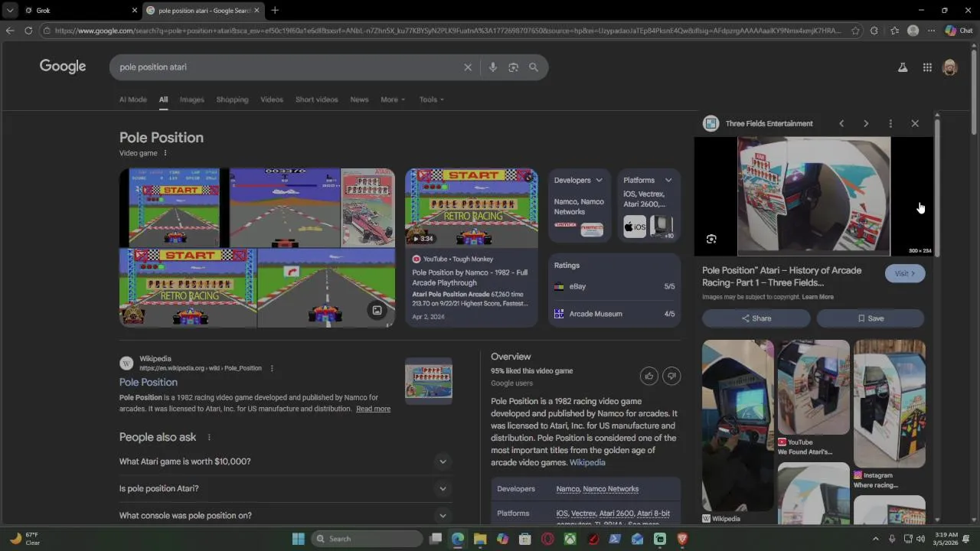Open Brave browser from the taskbar
The image size is (980, 551).
682,539
